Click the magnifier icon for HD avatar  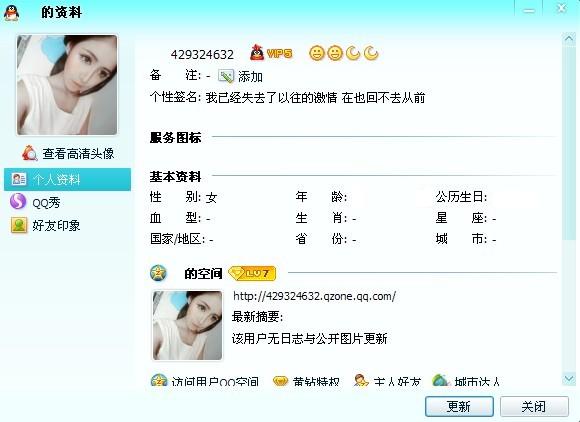[30, 153]
